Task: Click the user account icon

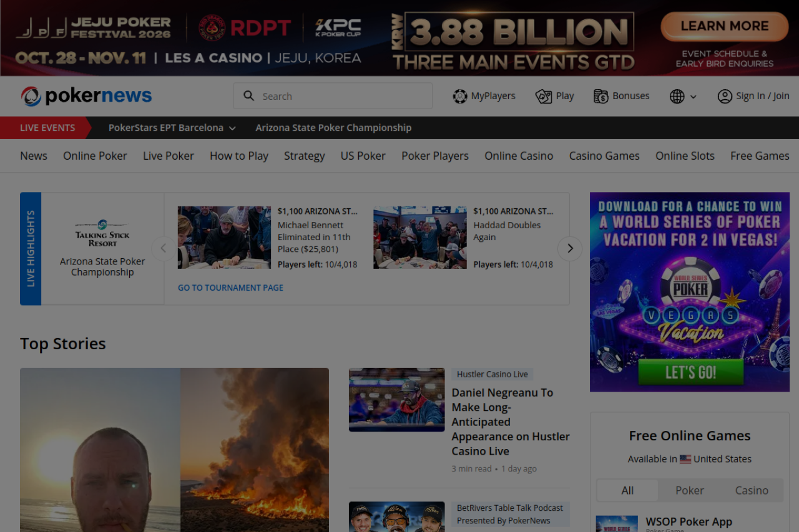Action: point(725,96)
